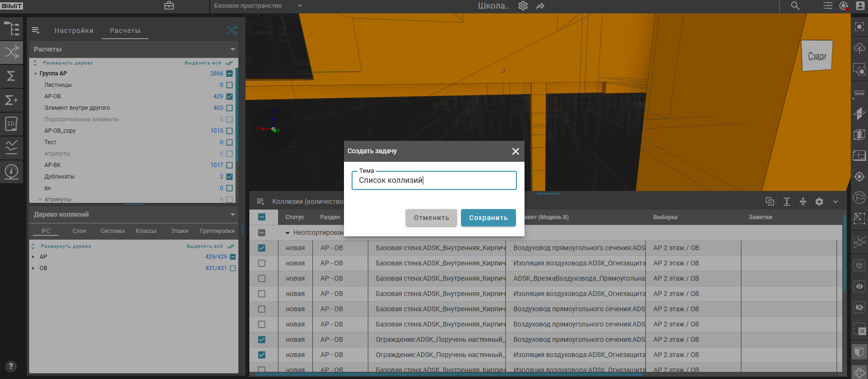The width and height of the screenshot is (868, 379).
Task: Click the share arrow next to Школа
Action: pyautogui.click(x=540, y=6)
